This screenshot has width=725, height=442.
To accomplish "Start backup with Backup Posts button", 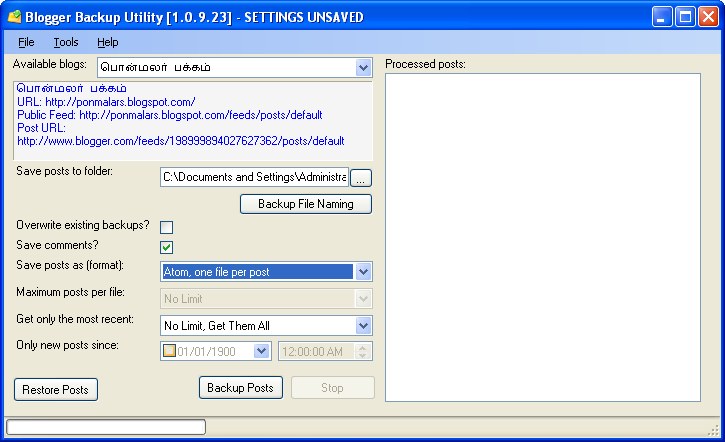I will [240, 387].
